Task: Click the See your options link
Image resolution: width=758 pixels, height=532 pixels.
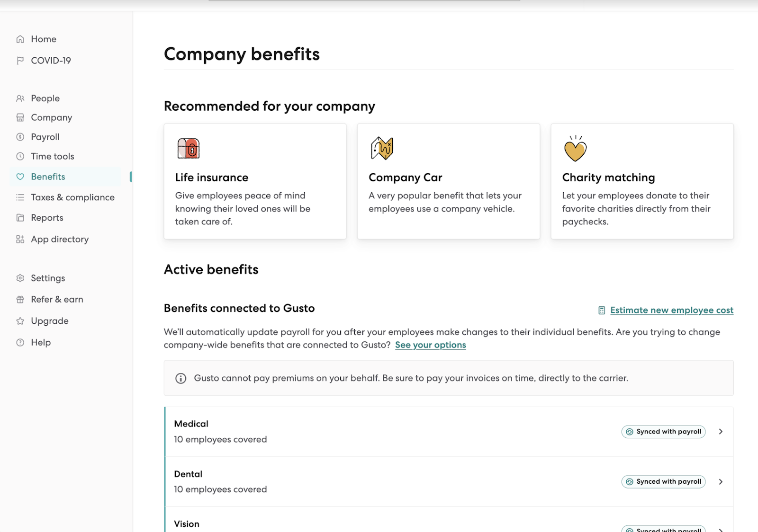Action: [x=430, y=345]
